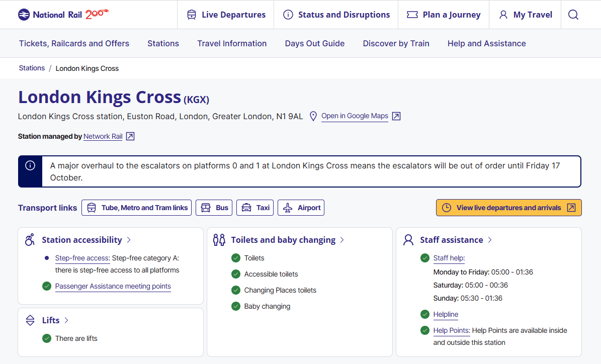
Task: Click the green tick beside Accessible toilets
Action: tap(236, 274)
